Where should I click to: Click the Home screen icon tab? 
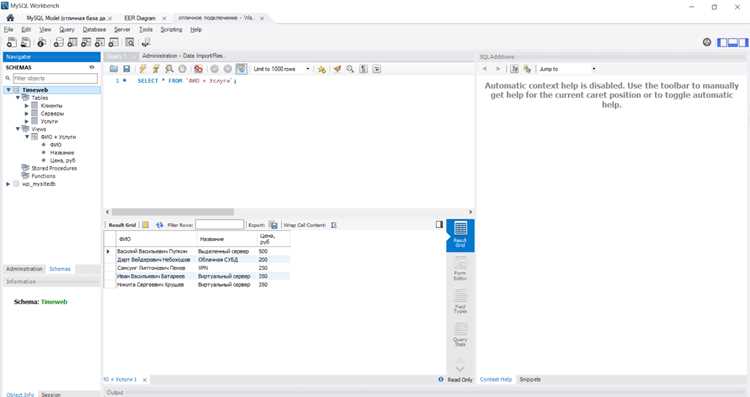pos(10,18)
